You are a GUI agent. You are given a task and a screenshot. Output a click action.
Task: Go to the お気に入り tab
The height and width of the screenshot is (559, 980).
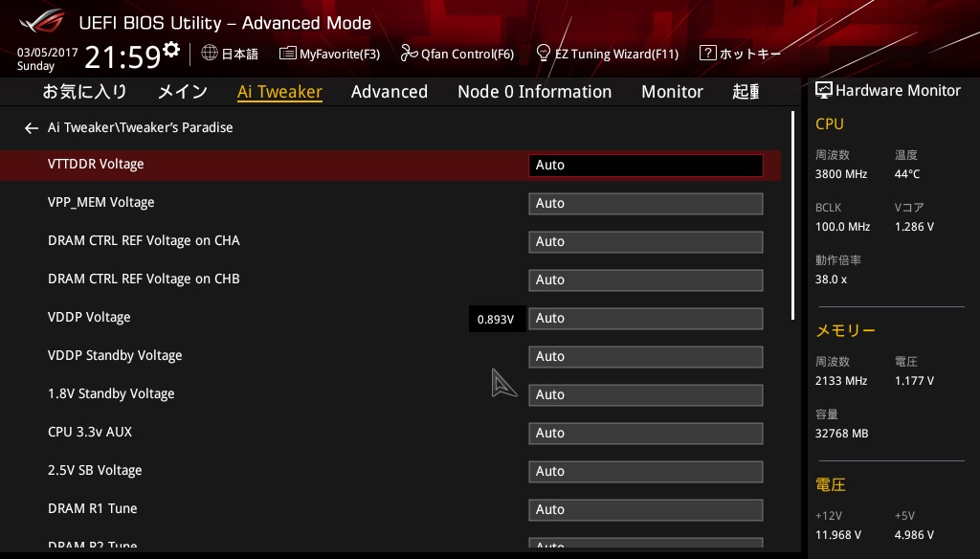pyautogui.click(x=84, y=92)
